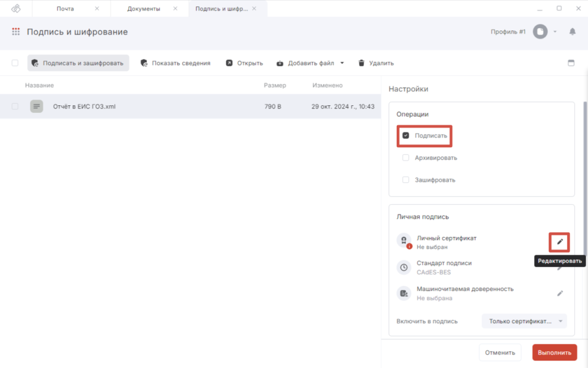Click the Машиночитаемая доверенность document icon
Screen dimensions: 588x368
tap(404, 293)
